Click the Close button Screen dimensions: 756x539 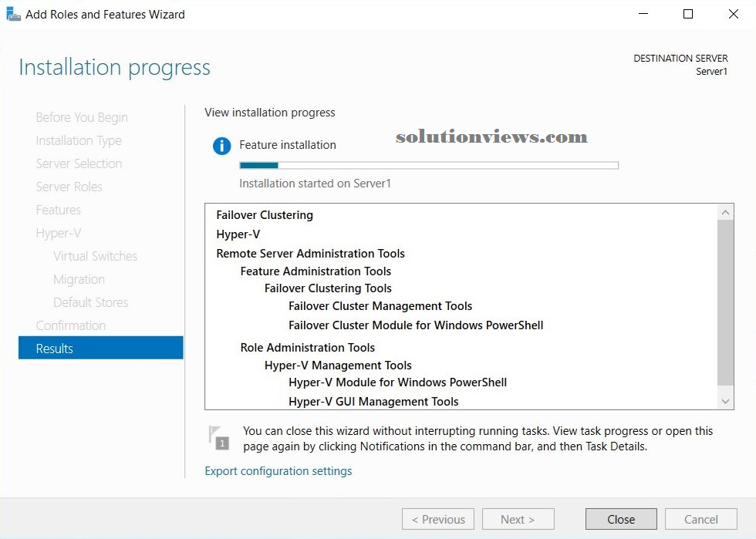(621, 519)
